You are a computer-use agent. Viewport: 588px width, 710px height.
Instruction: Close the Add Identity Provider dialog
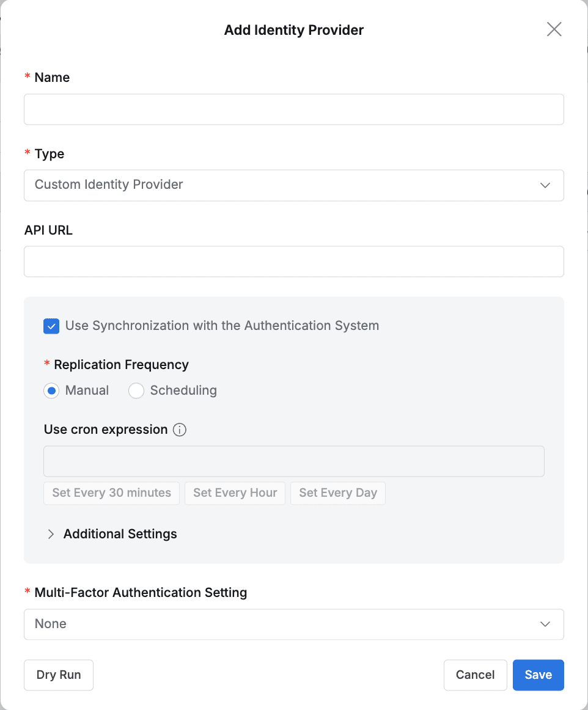click(x=554, y=29)
